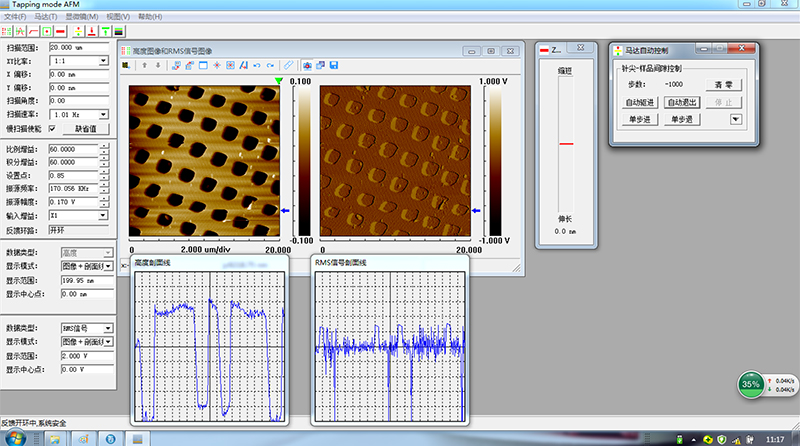Click the red marker on Z piezo slider
The height and width of the screenshot is (446, 800).
coord(566,144)
